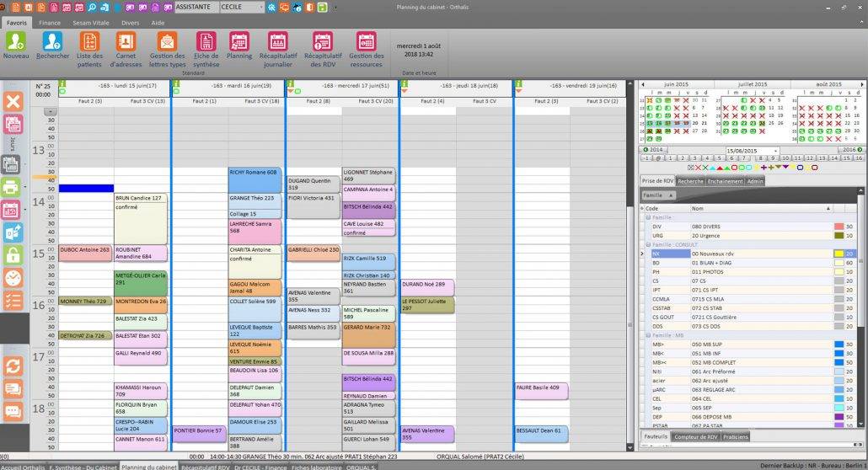
Task: Open the DUBOC Antoine 263 appointment
Action: (85, 250)
